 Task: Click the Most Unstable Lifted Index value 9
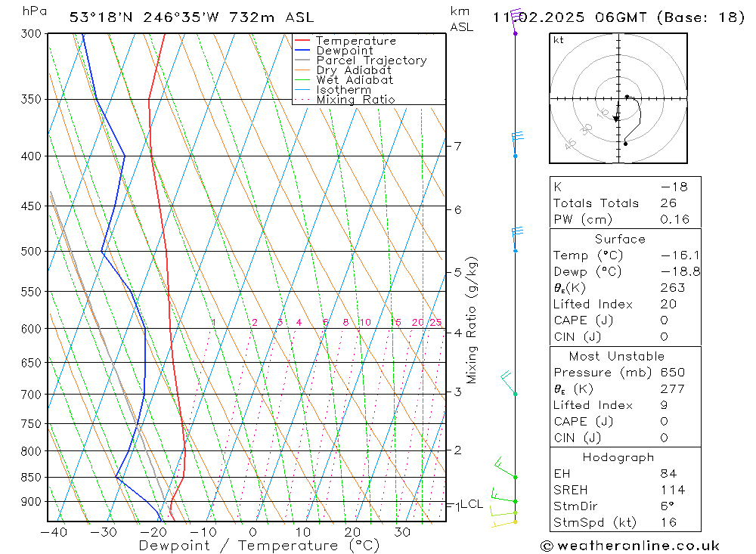click(664, 405)
